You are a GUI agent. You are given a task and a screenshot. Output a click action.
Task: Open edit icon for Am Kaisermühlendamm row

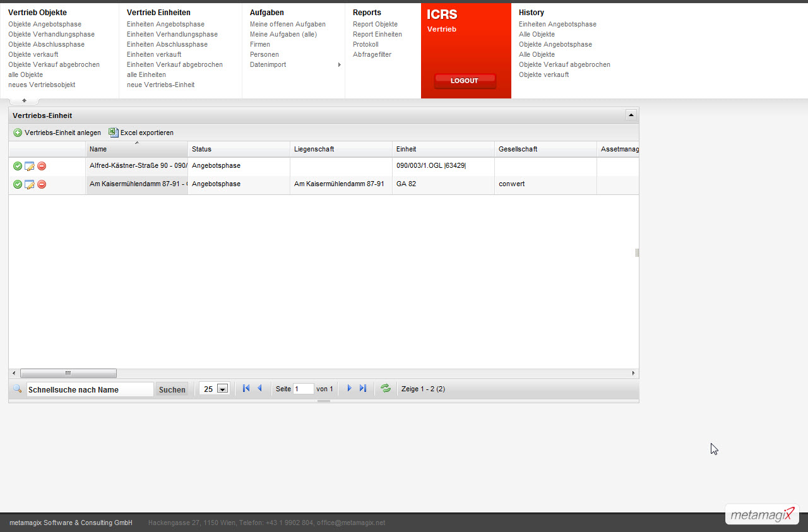pyautogui.click(x=29, y=184)
